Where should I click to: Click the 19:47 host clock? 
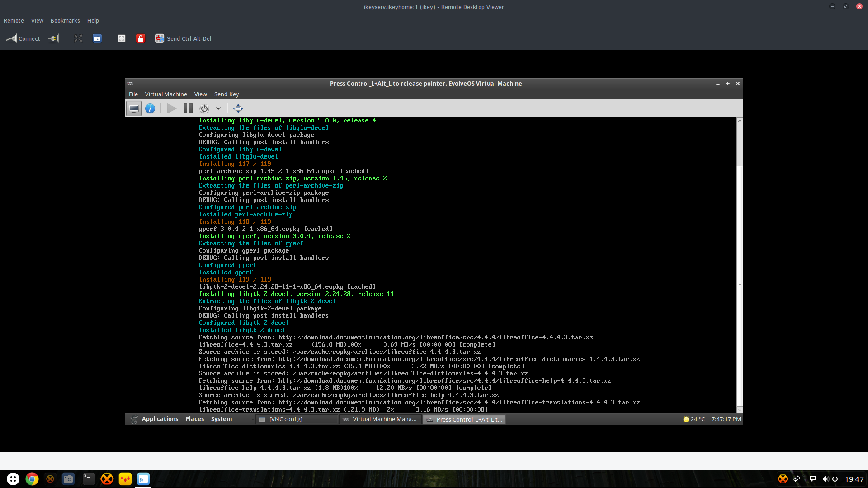point(854,479)
